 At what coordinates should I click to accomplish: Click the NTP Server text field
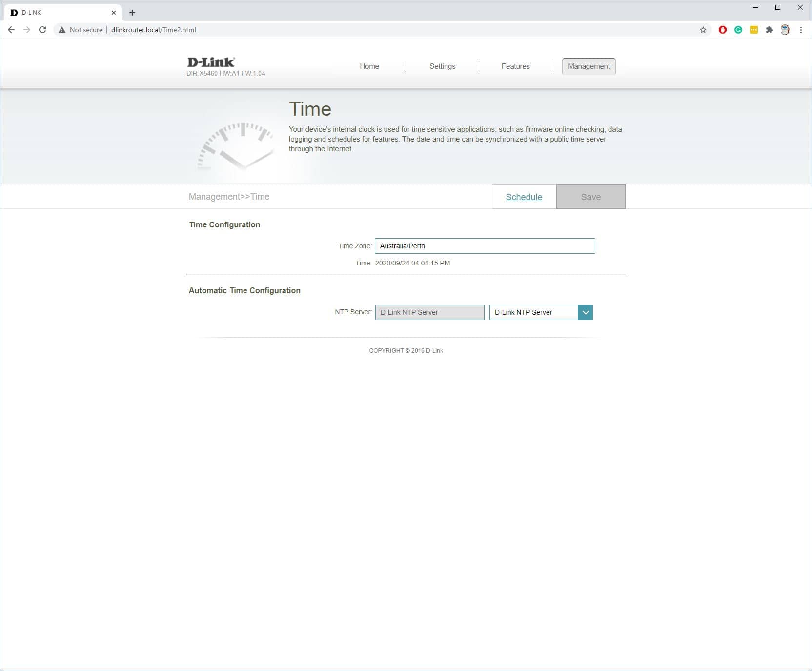(430, 312)
